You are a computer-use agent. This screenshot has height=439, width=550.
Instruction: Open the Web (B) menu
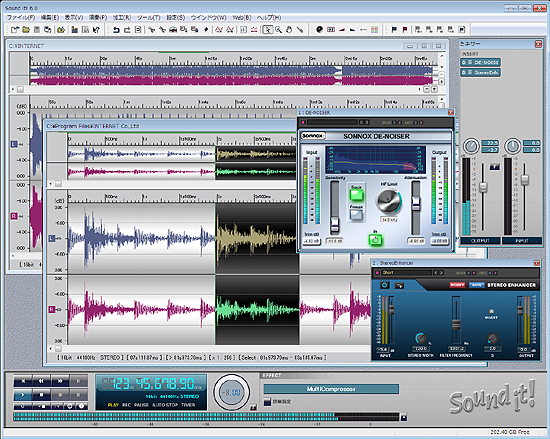242,18
